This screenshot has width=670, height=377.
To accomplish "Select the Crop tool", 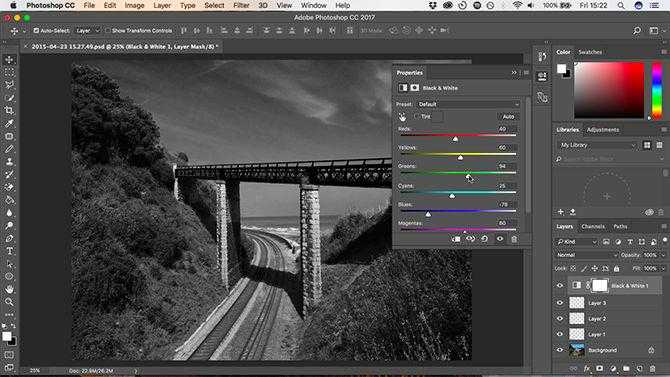I will (x=9, y=110).
